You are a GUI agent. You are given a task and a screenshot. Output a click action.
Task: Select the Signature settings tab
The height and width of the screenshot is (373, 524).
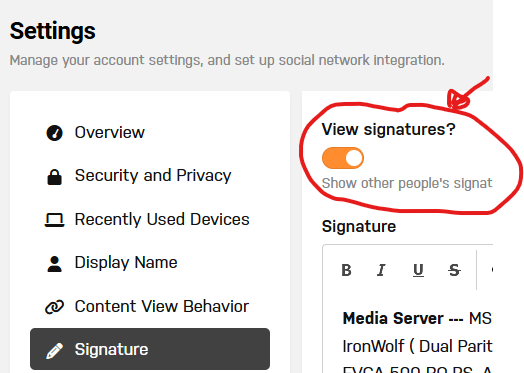[x=150, y=349]
